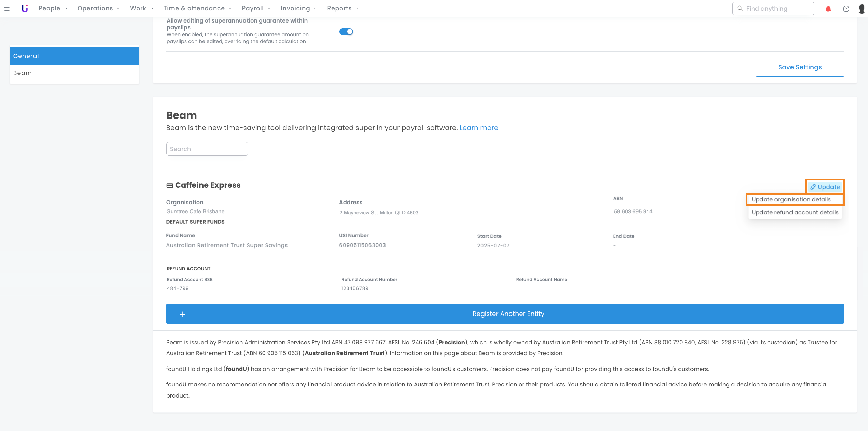Expand the People menu
The width and height of the screenshot is (868, 431).
click(x=53, y=8)
